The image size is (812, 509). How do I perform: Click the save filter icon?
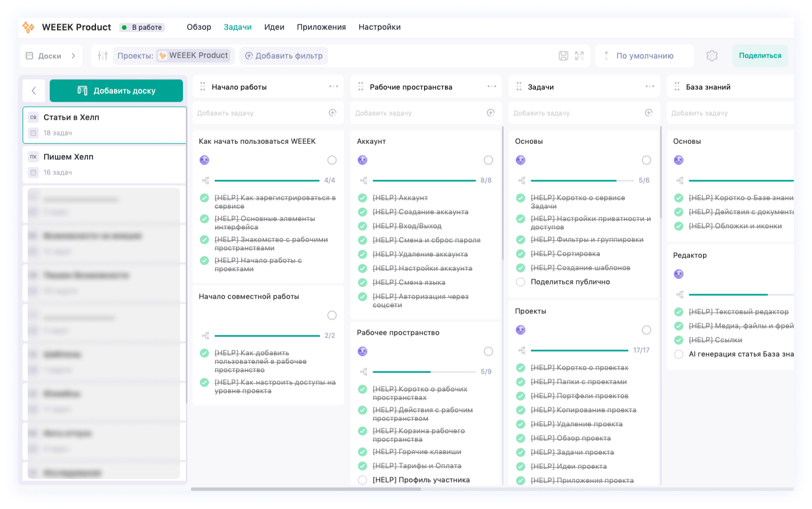click(564, 56)
